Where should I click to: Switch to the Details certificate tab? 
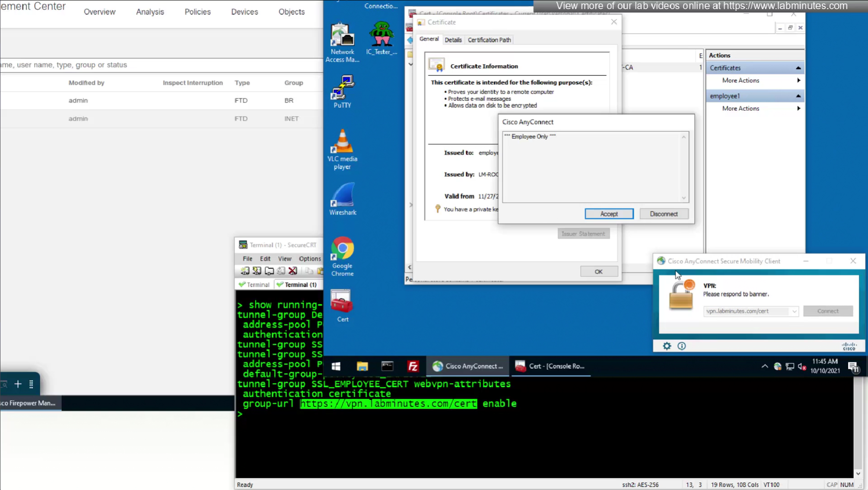pos(453,40)
